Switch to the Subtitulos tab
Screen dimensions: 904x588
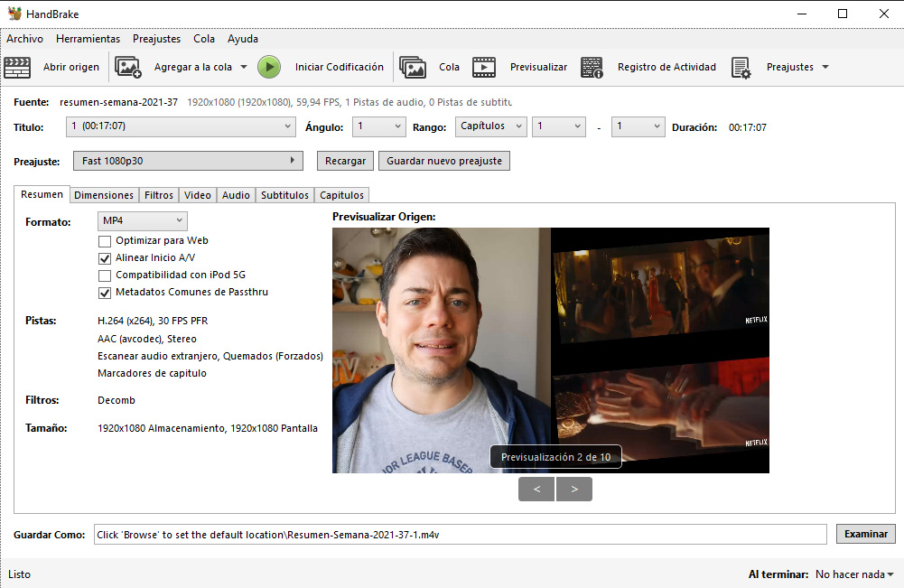pyautogui.click(x=284, y=195)
